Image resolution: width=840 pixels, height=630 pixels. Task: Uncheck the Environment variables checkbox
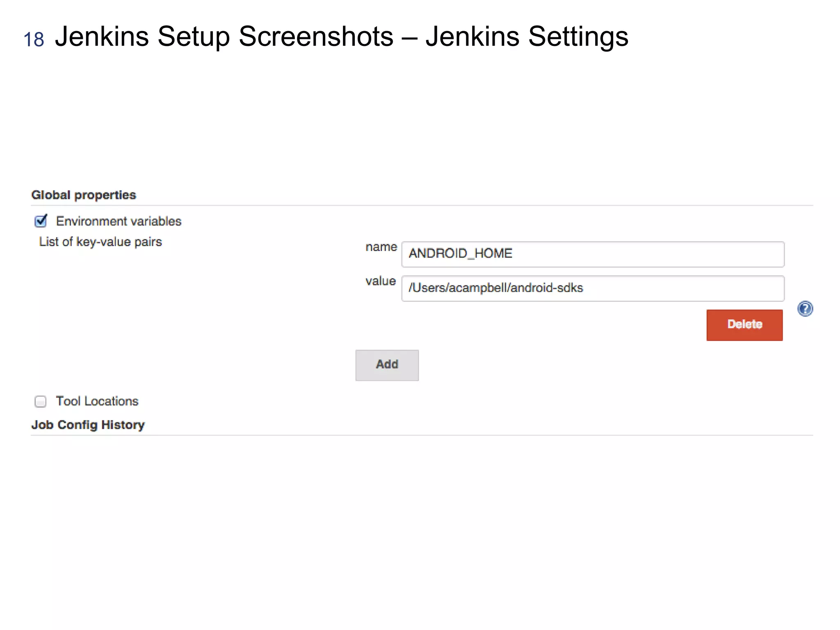(41, 221)
